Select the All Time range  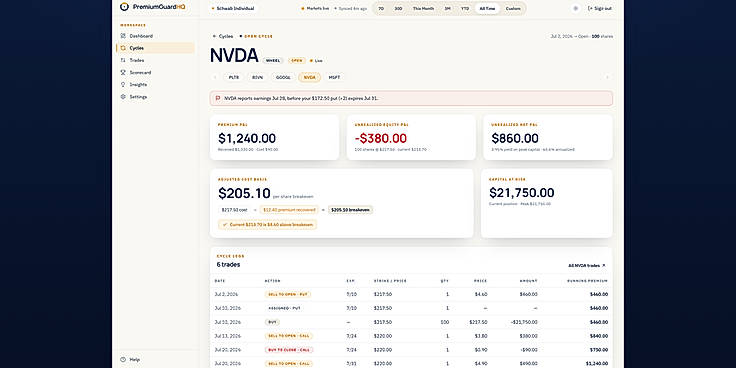click(487, 8)
